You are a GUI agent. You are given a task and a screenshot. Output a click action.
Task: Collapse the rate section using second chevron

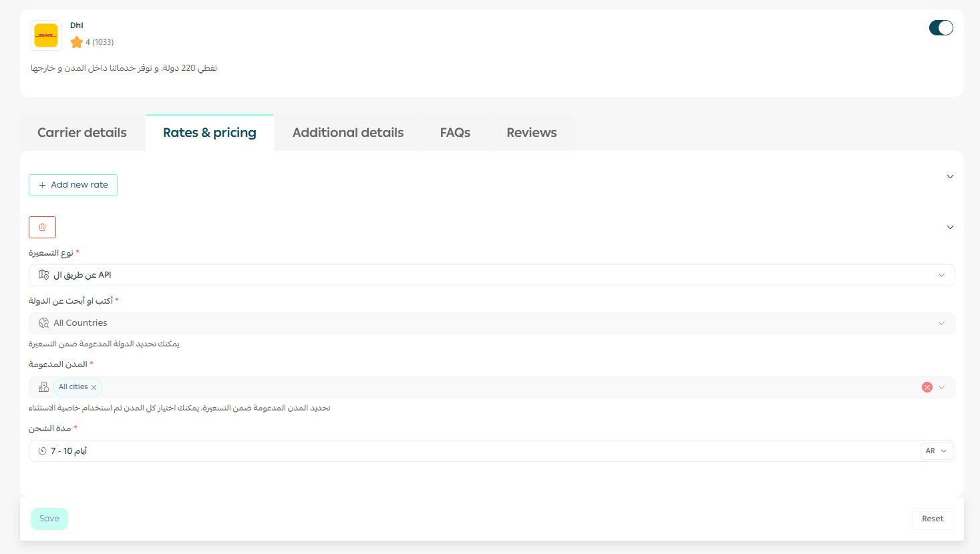[950, 228]
